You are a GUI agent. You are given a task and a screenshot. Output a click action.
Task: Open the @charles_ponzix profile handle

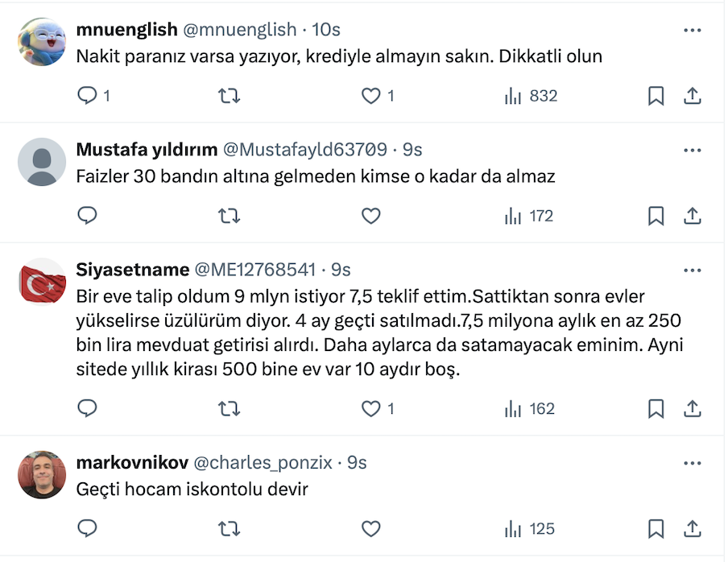263,463
